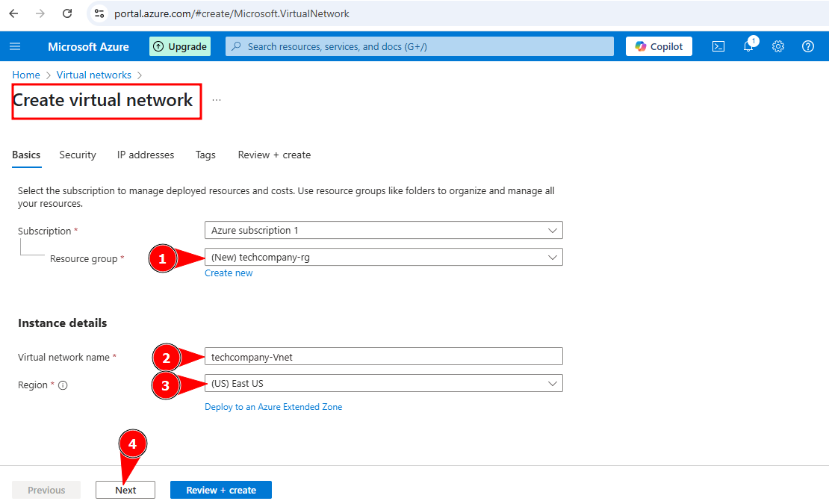
Task: Reload the page with the refresh icon
Action: coord(67,13)
